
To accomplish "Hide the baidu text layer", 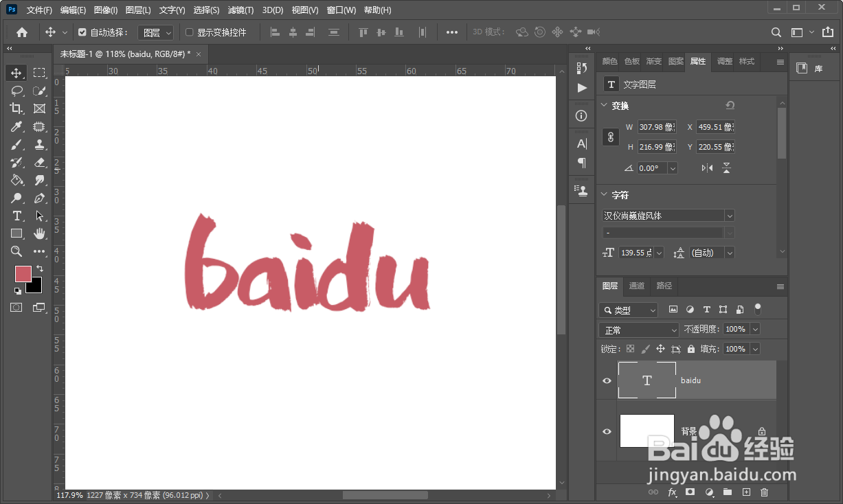I will click(607, 380).
